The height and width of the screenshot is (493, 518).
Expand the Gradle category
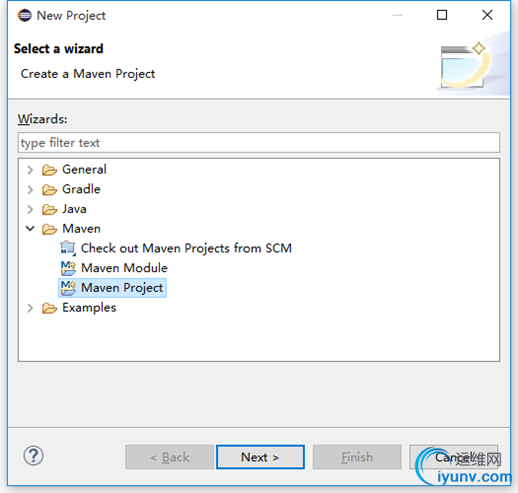(30, 190)
